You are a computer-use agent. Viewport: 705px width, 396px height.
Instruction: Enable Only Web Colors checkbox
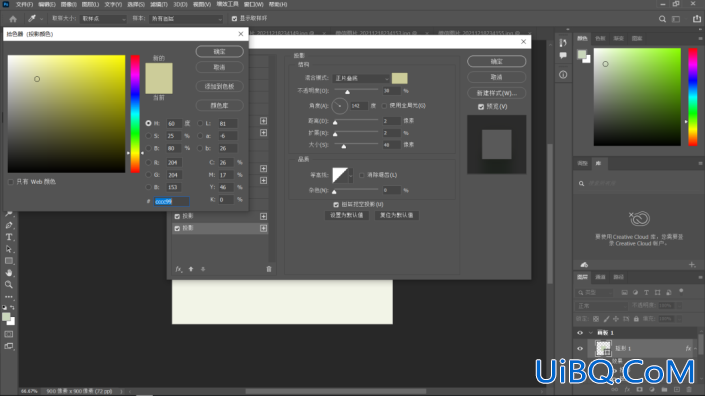coord(11,182)
